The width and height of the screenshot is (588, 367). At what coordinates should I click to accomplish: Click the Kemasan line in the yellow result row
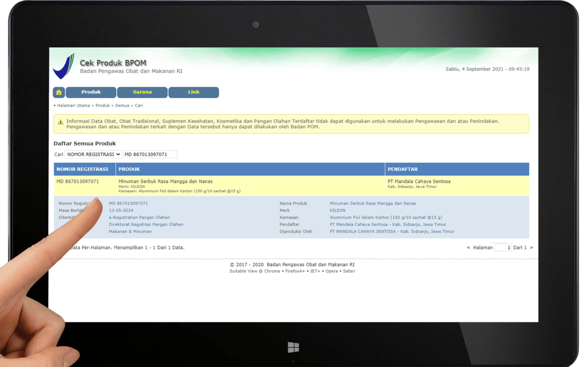click(179, 191)
